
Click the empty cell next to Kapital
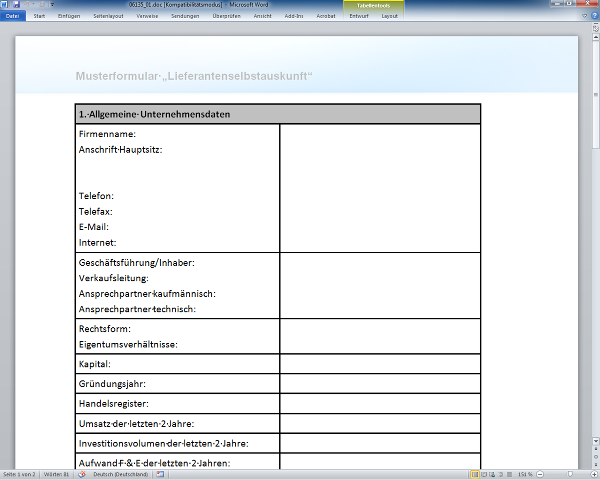point(380,364)
